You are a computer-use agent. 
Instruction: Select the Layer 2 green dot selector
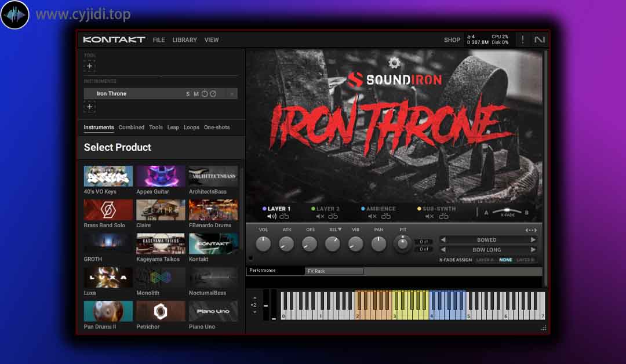313,209
